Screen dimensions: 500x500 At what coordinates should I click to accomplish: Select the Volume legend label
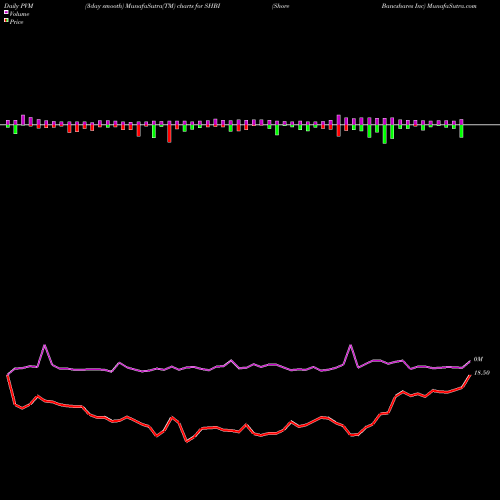[19, 14]
